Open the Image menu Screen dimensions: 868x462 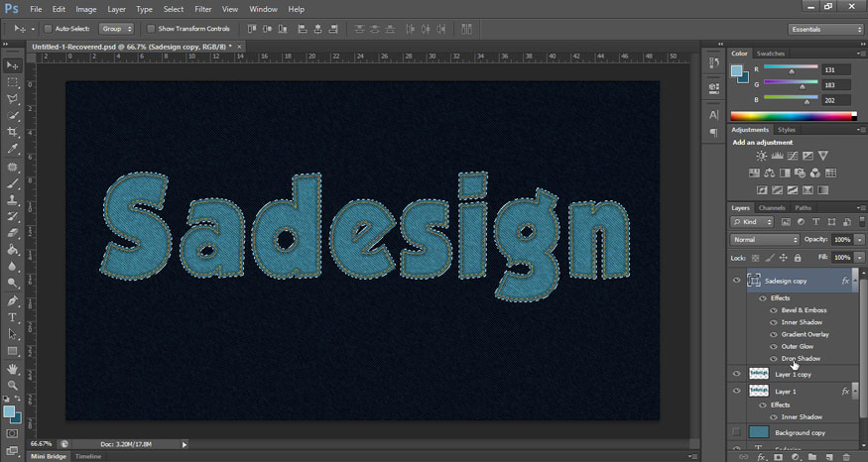click(85, 9)
